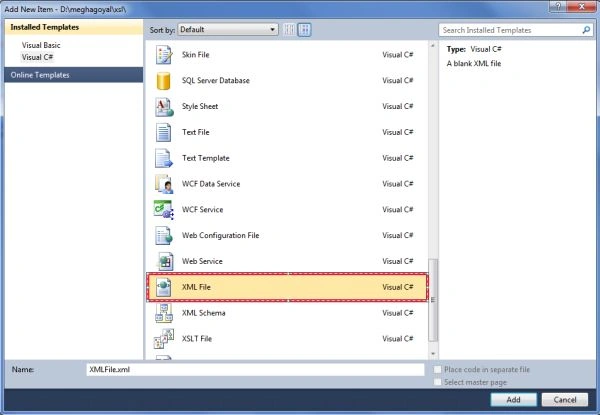Image resolution: width=600 pixels, height=415 pixels.
Task: Select the "Text Template" label
Action: 205,158
